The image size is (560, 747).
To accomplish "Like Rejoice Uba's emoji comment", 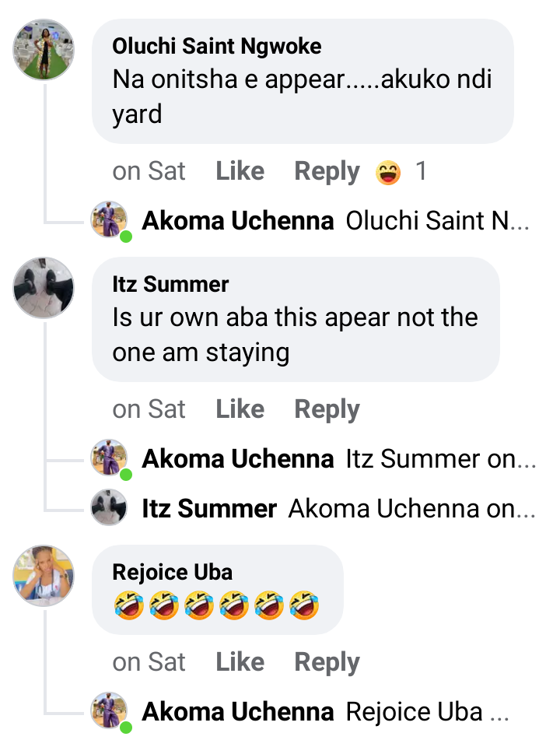I will coord(240,662).
